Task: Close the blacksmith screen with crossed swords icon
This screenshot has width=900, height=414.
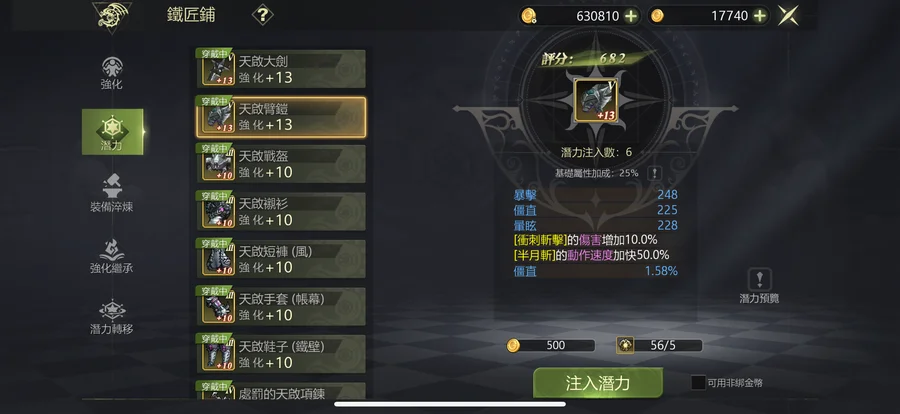Action: [x=788, y=16]
